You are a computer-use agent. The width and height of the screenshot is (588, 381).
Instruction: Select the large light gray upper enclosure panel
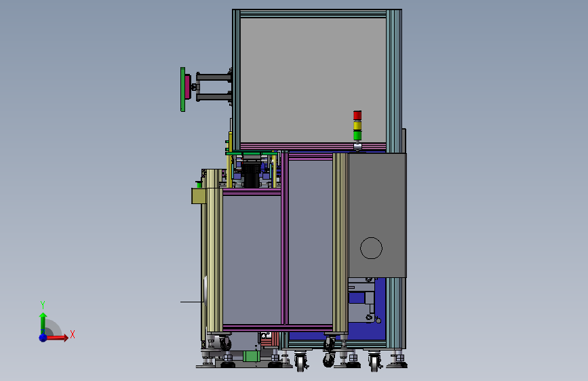[x=313, y=80]
